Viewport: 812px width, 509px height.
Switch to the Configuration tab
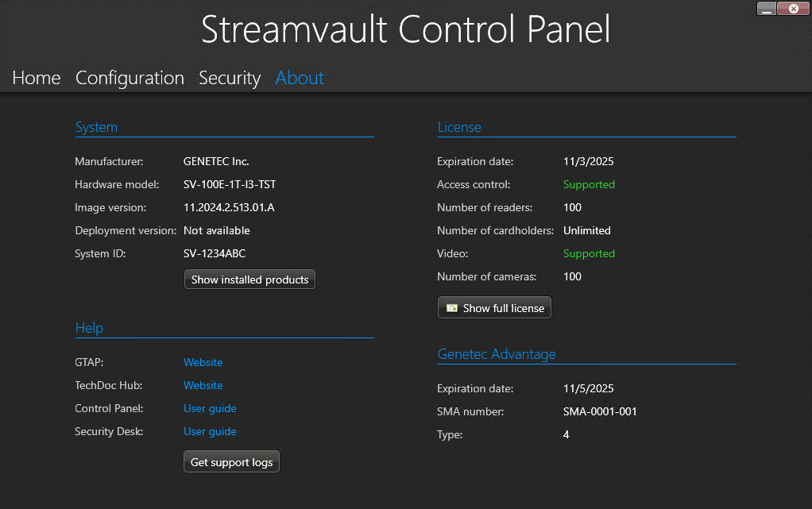[x=130, y=78]
